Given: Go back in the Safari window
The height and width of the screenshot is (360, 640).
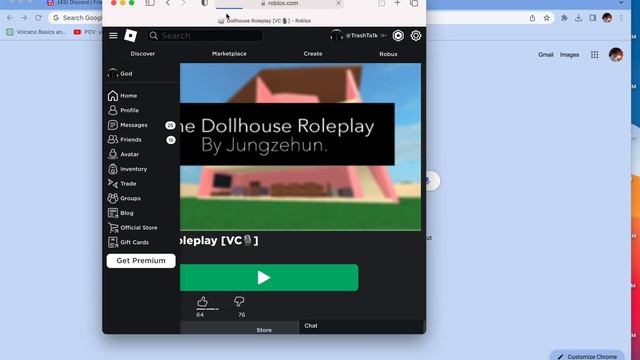Looking at the screenshot, I should pyautogui.click(x=168, y=3).
